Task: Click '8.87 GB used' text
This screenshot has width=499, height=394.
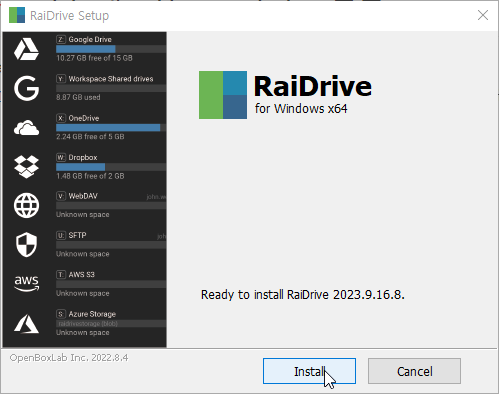Action: tap(78, 97)
